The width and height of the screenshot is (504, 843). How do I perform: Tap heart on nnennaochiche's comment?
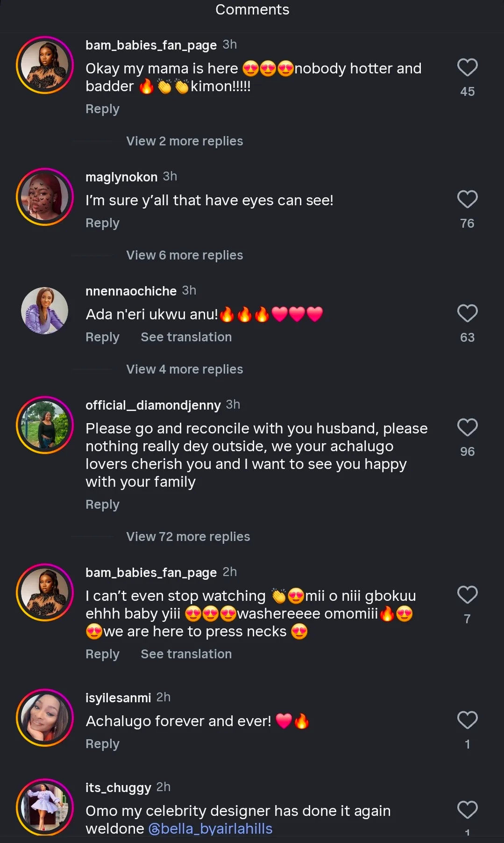tap(467, 314)
